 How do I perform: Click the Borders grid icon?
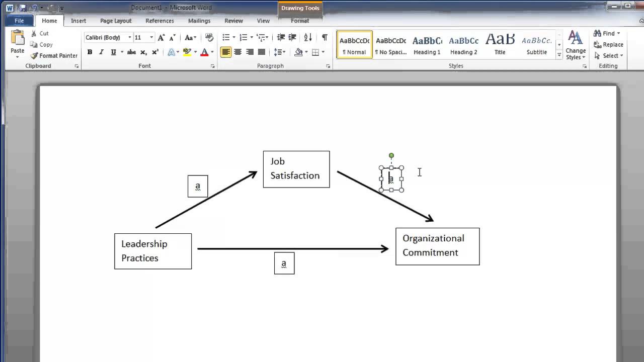[x=315, y=52]
